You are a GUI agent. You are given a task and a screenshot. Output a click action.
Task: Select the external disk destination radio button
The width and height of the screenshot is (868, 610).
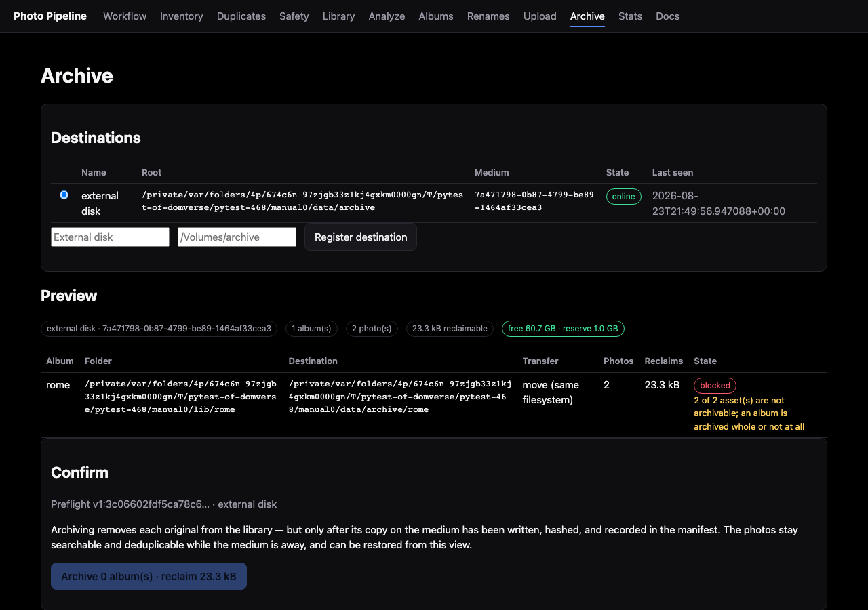click(64, 195)
